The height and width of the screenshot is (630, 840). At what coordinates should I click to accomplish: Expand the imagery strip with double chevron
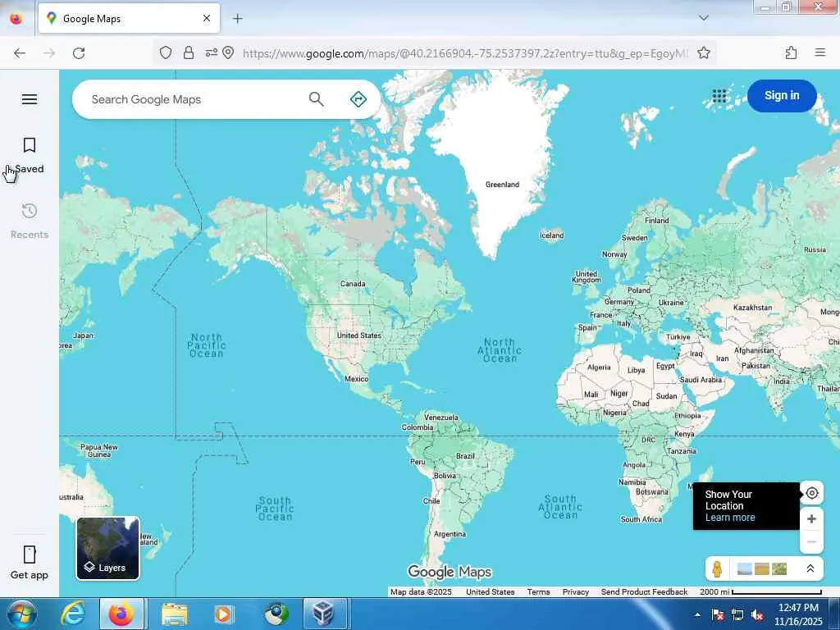pos(810,568)
